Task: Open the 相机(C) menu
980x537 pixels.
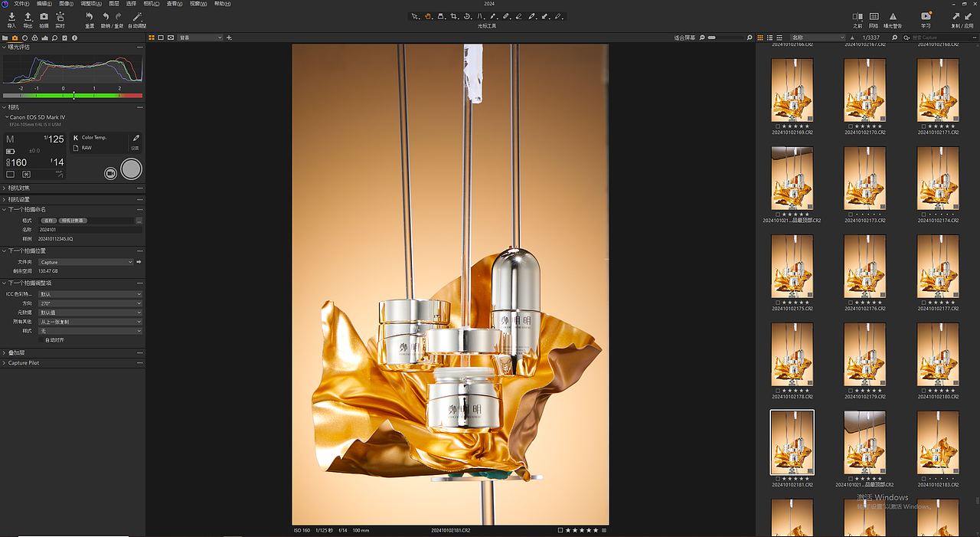Action: pyautogui.click(x=152, y=4)
